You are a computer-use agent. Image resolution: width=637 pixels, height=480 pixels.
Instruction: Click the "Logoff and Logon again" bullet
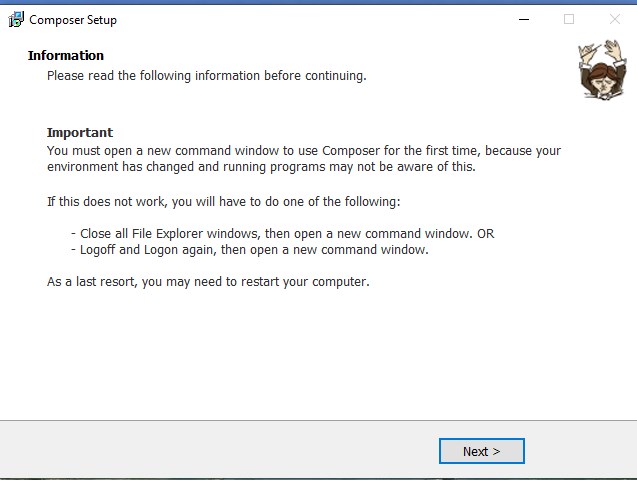[249, 250]
